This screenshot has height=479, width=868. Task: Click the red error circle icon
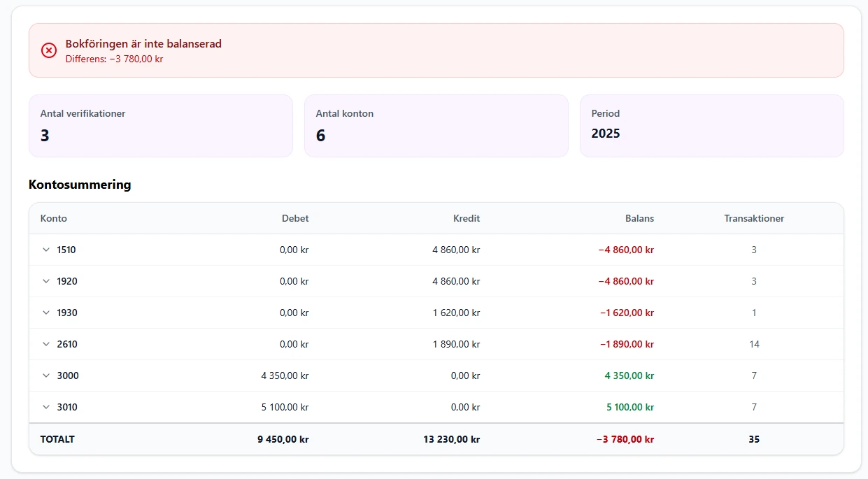(49, 50)
